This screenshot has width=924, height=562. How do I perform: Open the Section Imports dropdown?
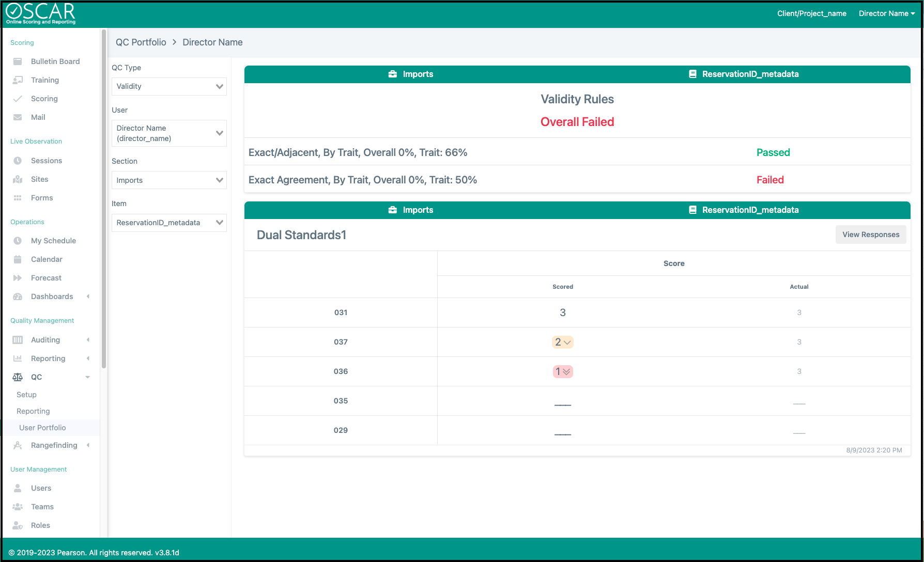point(169,180)
